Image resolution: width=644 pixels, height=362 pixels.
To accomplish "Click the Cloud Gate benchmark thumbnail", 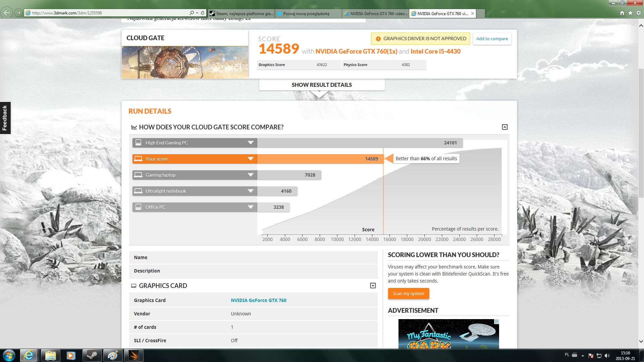I will [185, 62].
